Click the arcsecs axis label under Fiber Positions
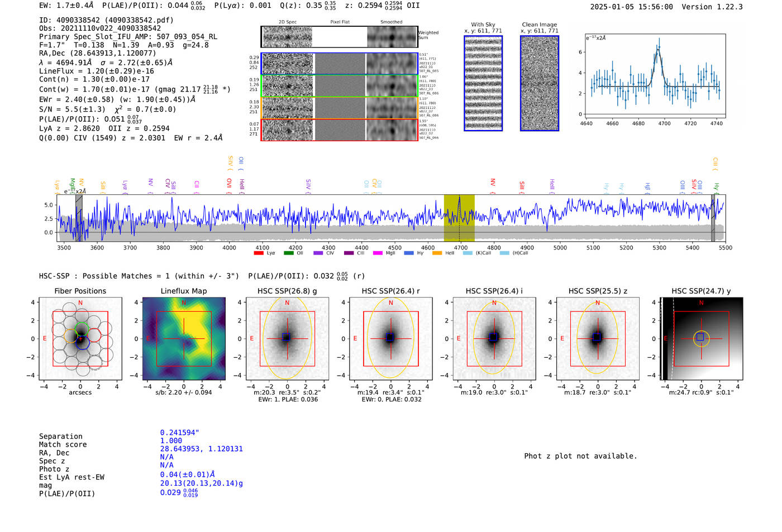782x532 pixels. (80, 392)
